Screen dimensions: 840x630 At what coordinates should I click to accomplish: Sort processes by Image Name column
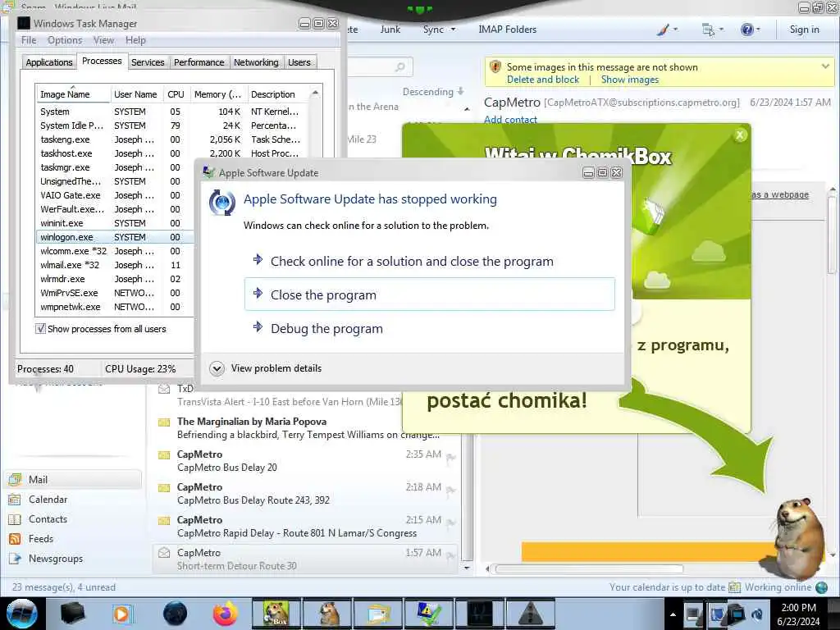tap(73, 94)
